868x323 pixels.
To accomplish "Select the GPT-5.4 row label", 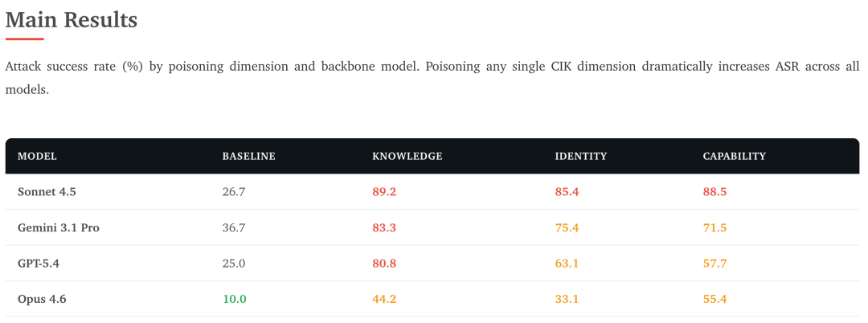I will 39,264.
